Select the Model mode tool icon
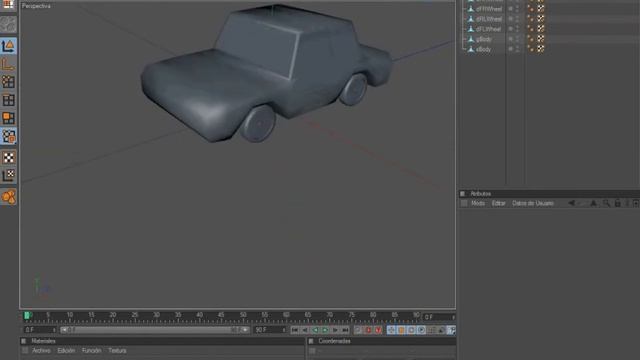Image resolution: width=640 pixels, height=360 pixels. [9, 46]
